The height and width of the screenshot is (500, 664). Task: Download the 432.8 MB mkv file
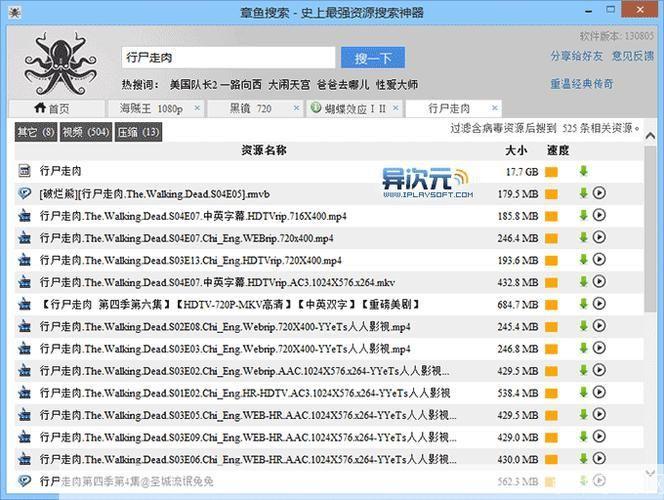tap(583, 282)
